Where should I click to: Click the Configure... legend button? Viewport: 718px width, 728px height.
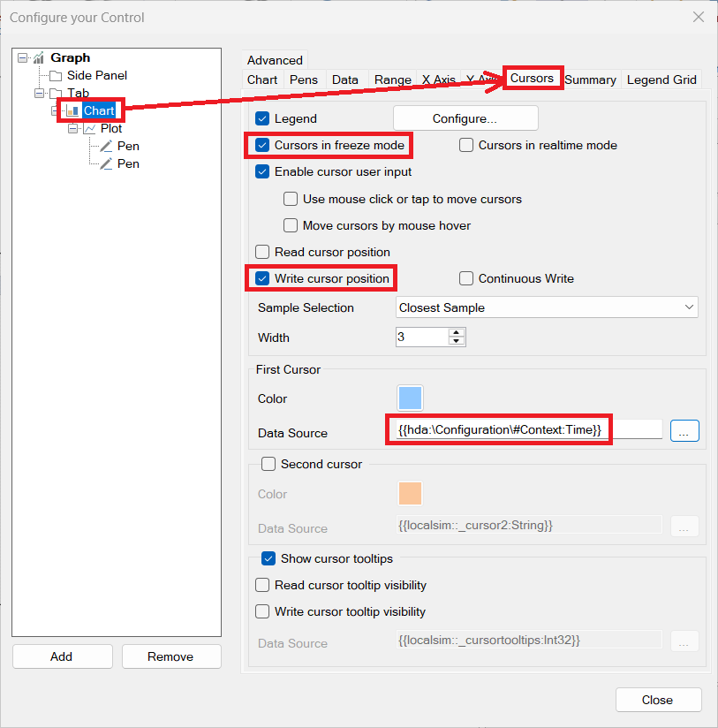coord(465,118)
